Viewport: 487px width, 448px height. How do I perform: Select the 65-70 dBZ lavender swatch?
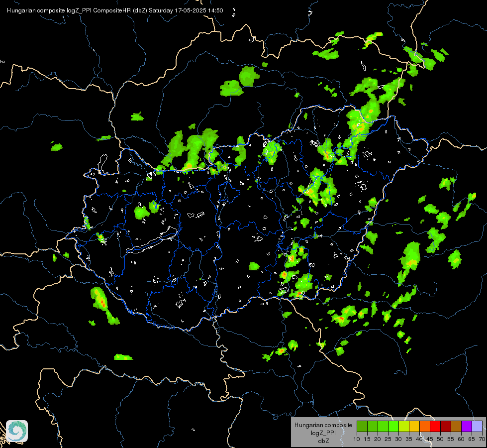click(x=477, y=426)
